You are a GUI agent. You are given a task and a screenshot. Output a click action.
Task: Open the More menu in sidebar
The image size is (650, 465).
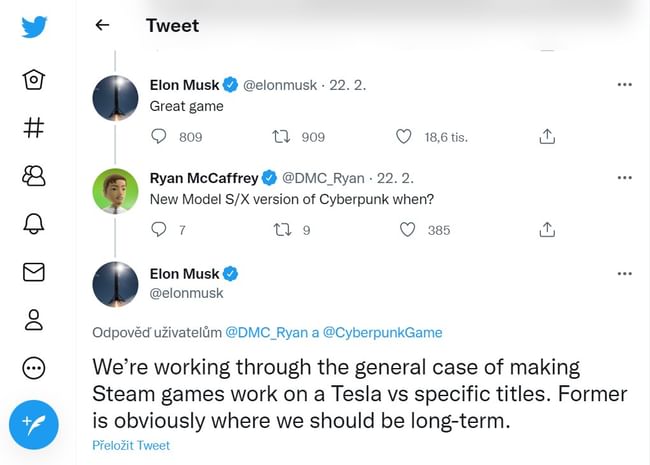(x=34, y=368)
